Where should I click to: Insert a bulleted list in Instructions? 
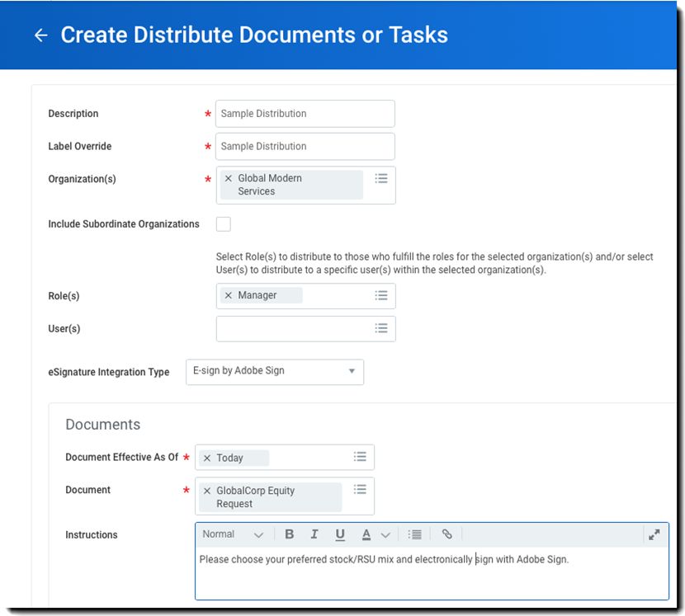click(x=415, y=534)
